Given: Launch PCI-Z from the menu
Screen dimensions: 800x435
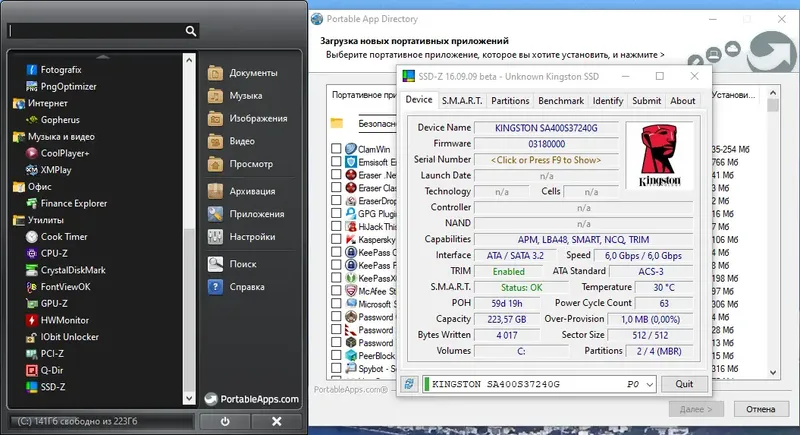Looking at the screenshot, I should [x=45, y=353].
